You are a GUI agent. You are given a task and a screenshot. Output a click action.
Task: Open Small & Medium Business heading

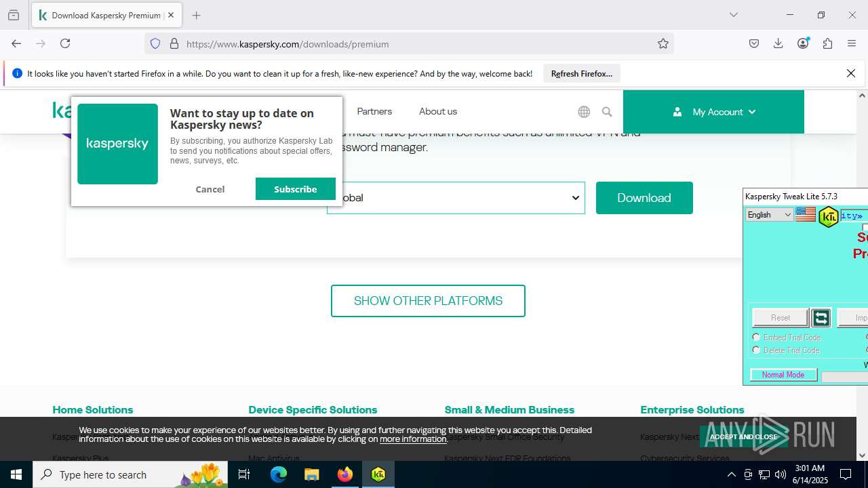pos(509,410)
